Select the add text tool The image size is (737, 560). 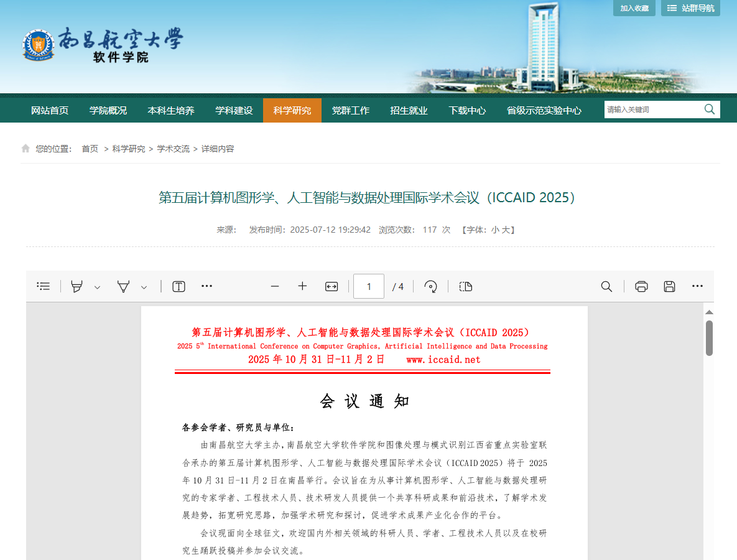tap(178, 286)
